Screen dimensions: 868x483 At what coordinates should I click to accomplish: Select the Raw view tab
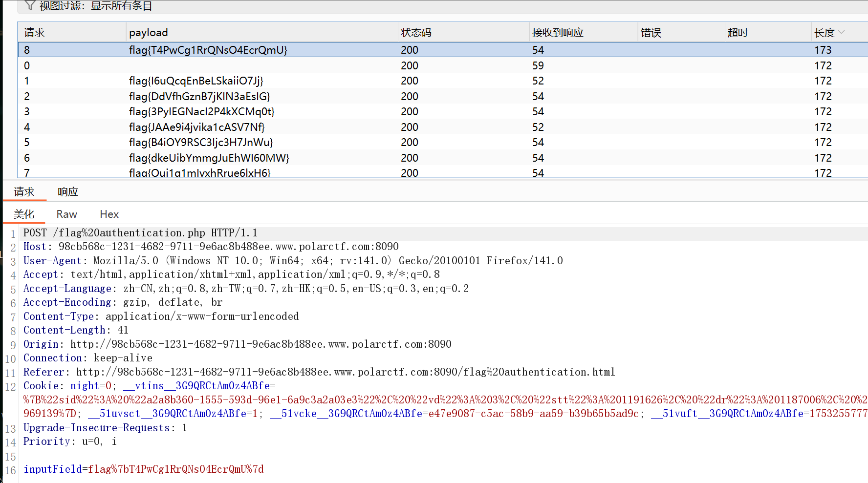click(x=67, y=214)
